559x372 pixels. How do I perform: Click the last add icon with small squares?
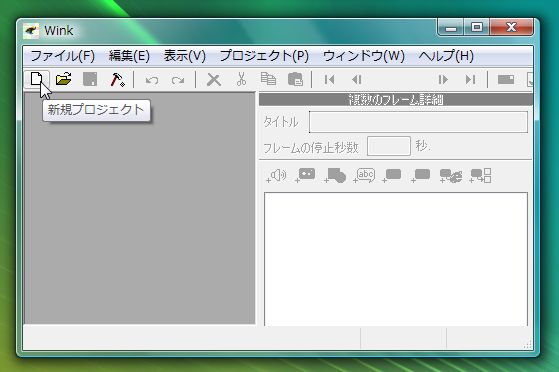tap(480, 176)
